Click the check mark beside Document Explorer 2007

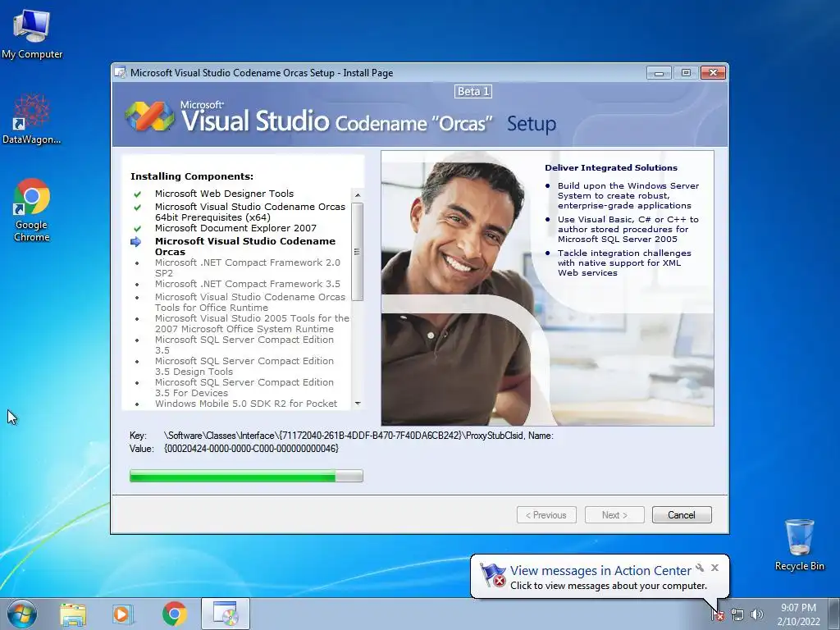pos(138,228)
